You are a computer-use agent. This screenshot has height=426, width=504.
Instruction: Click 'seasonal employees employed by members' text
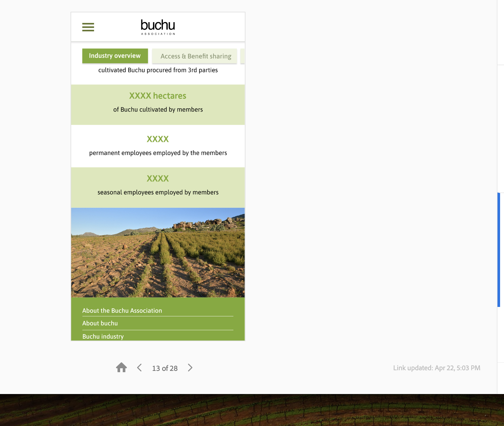(x=158, y=192)
